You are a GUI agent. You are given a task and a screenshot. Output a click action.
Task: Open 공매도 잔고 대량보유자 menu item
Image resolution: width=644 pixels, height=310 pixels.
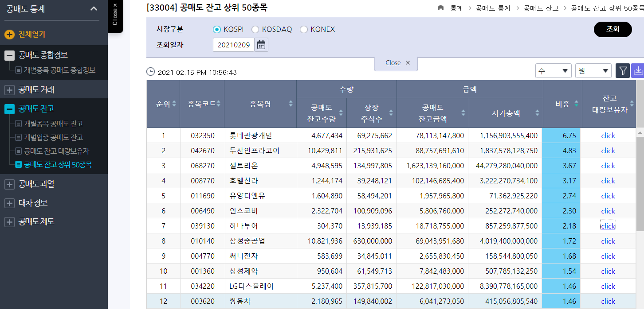(56, 151)
